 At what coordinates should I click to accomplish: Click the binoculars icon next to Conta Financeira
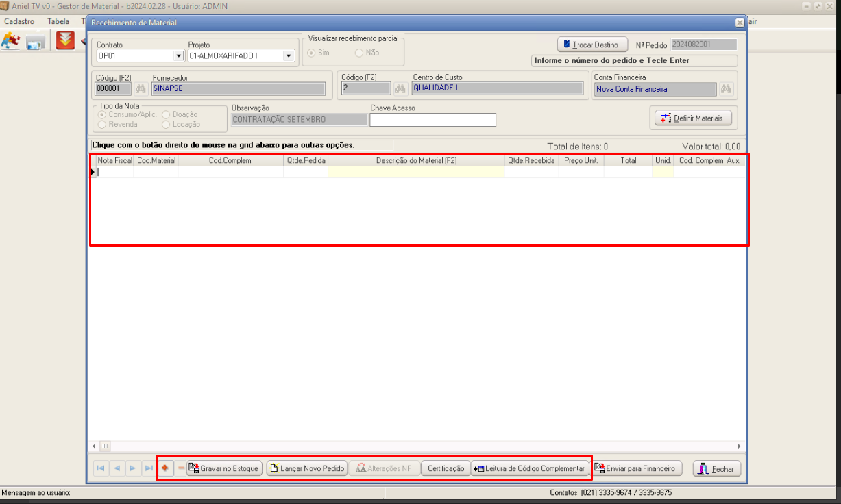tap(726, 88)
